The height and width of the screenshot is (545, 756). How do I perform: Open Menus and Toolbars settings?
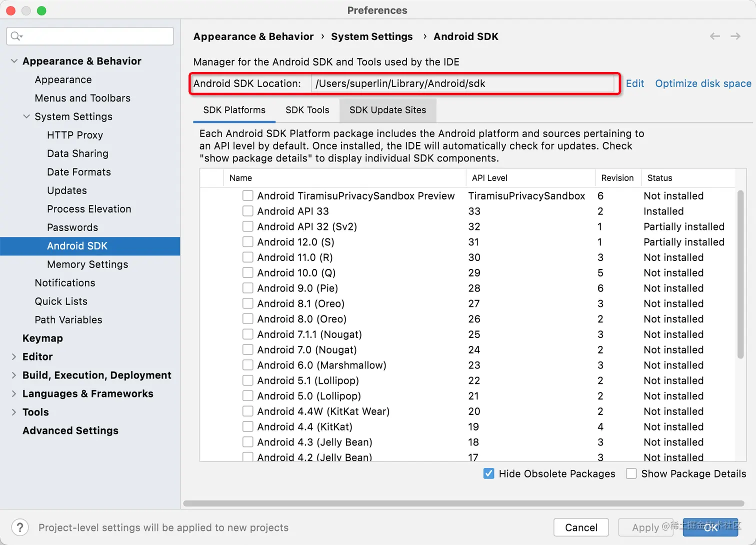pos(82,98)
